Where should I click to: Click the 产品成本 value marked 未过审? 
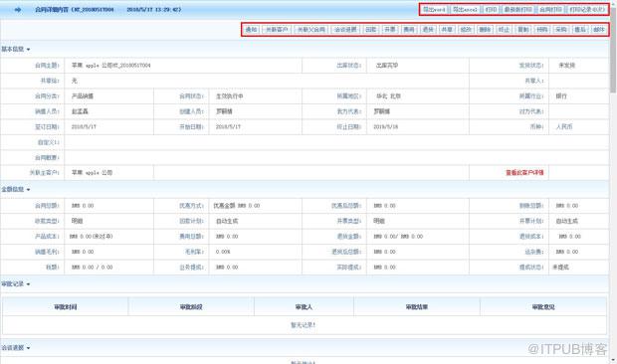(92, 237)
